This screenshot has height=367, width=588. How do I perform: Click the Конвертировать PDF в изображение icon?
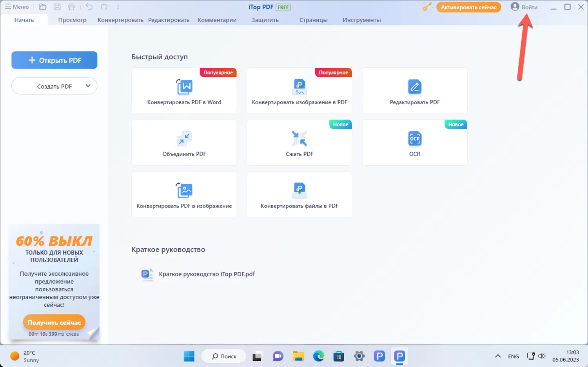(x=184, y=190)
